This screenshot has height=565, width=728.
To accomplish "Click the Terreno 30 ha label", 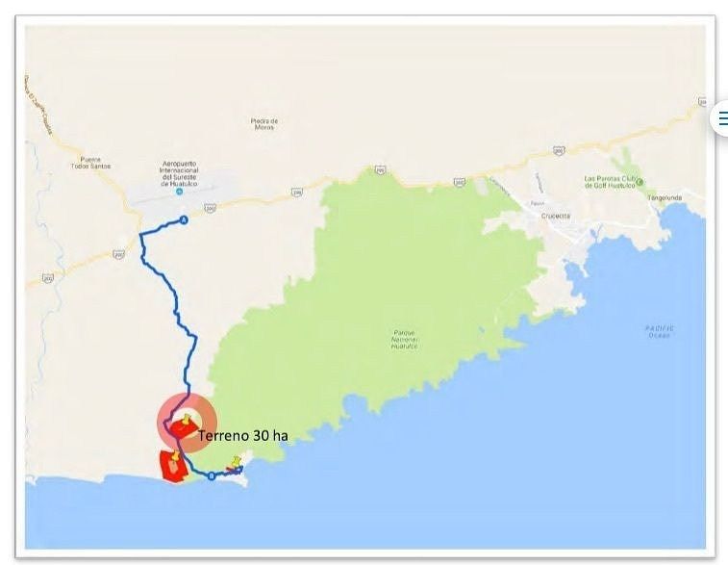I will point(243,436).
